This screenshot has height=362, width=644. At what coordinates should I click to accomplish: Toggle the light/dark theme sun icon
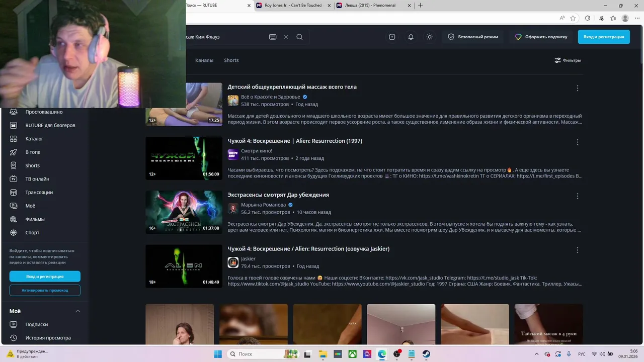tap(429, 37)
